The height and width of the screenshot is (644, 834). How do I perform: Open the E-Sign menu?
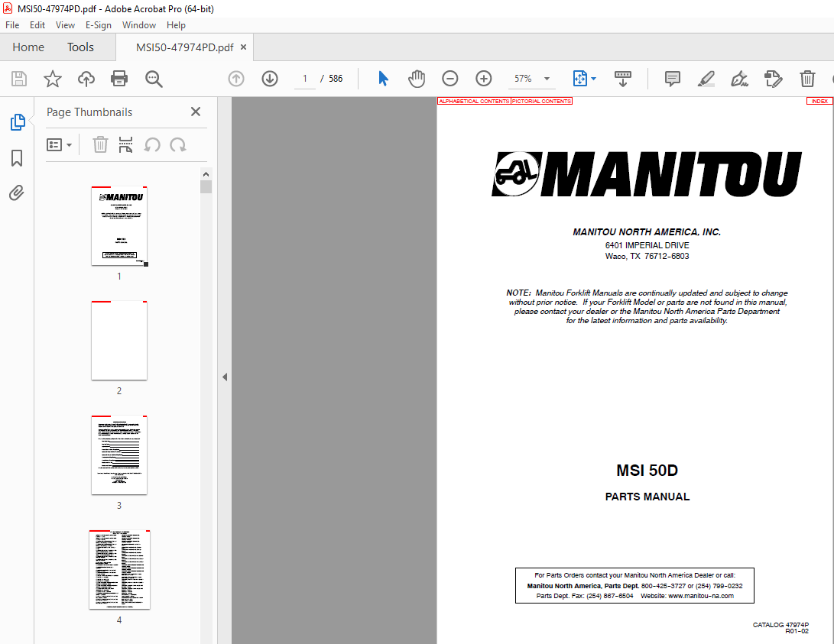coord(99,25)
